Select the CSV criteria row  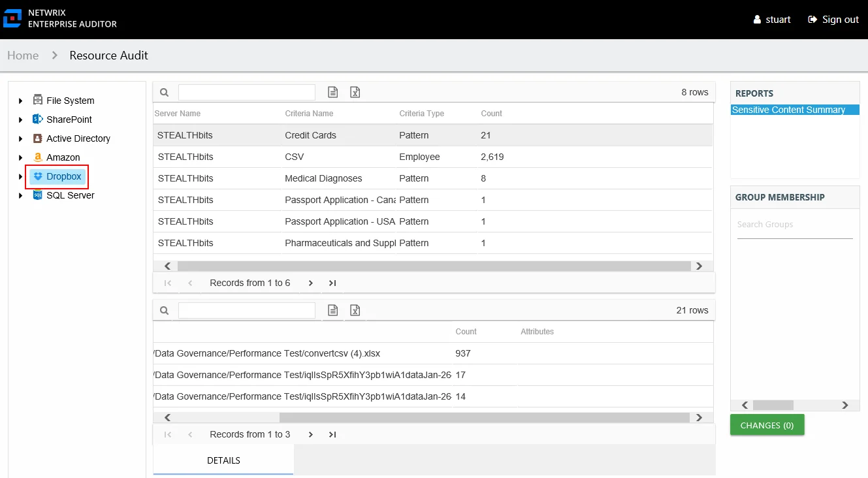point(432,157)
